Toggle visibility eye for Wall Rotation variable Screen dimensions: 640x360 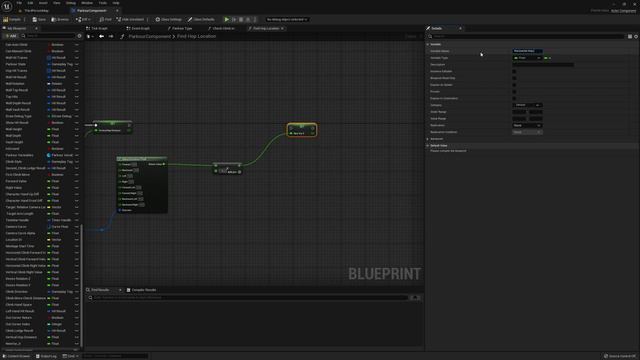(x=76, y=84)
